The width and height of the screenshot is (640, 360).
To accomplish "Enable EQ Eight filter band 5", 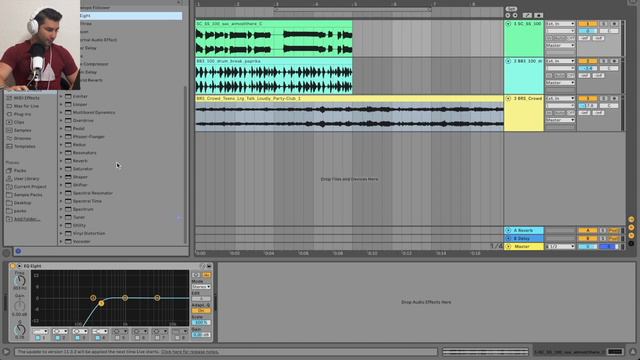I will click(118, 338).
